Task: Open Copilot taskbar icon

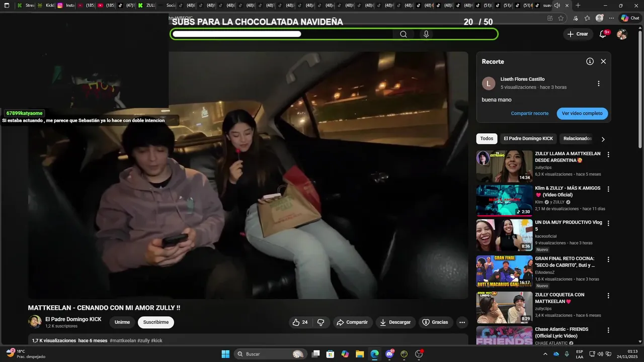Action: [x=345, y=354]
